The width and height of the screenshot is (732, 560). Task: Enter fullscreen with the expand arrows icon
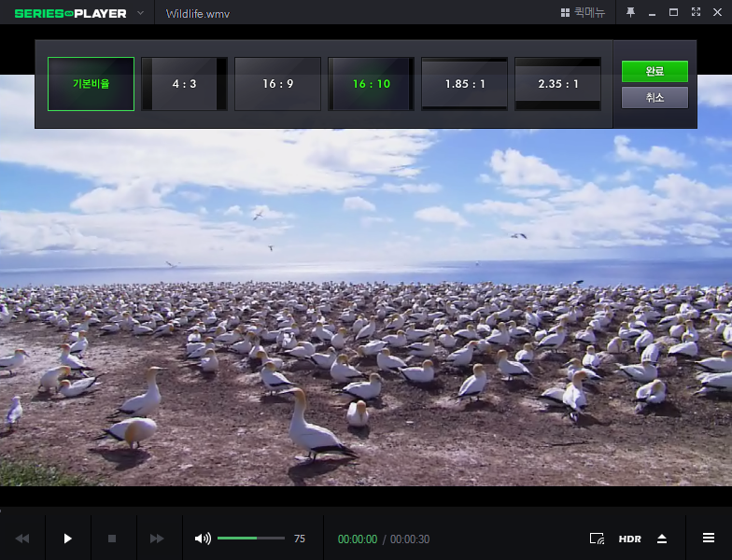(696, 12)
